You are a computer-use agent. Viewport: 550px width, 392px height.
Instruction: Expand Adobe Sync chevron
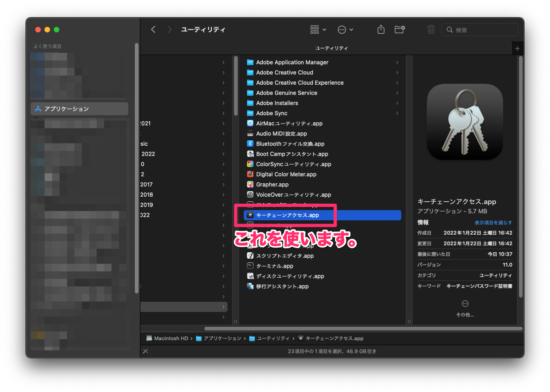[x=397, y=113]
